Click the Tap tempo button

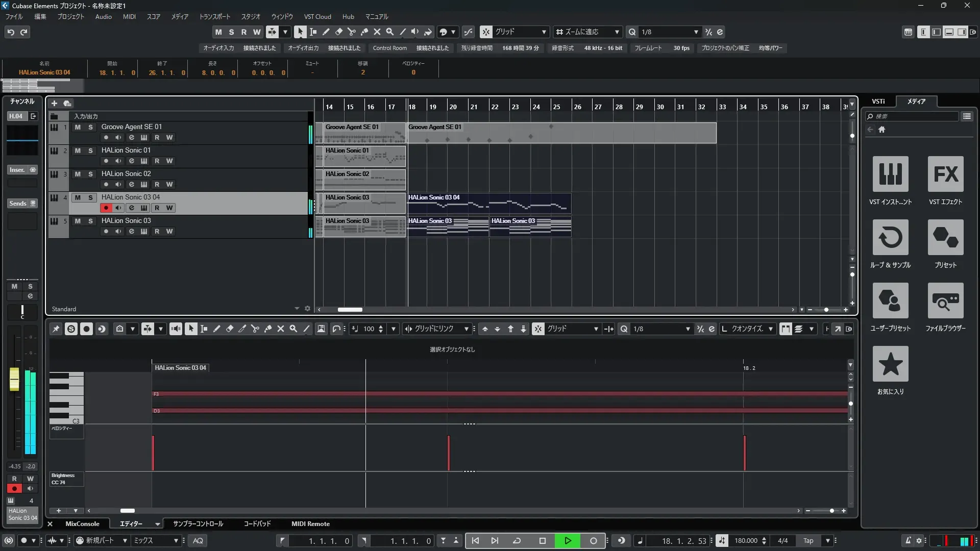(x=808, y=541)
